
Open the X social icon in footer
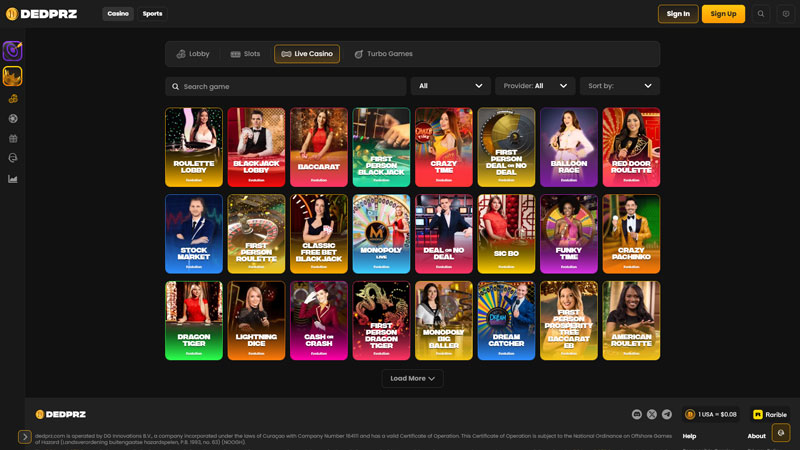point(652,414)
